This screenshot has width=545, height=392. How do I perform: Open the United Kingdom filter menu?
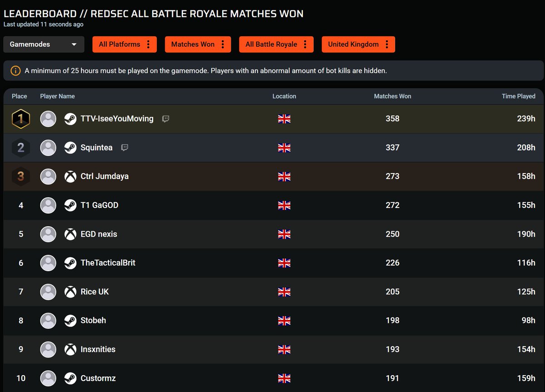(358, 45)
